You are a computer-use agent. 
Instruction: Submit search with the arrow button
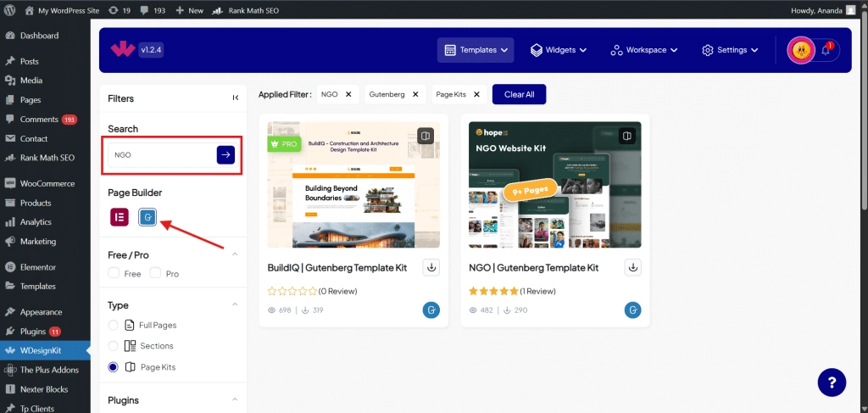click(225, 155)
